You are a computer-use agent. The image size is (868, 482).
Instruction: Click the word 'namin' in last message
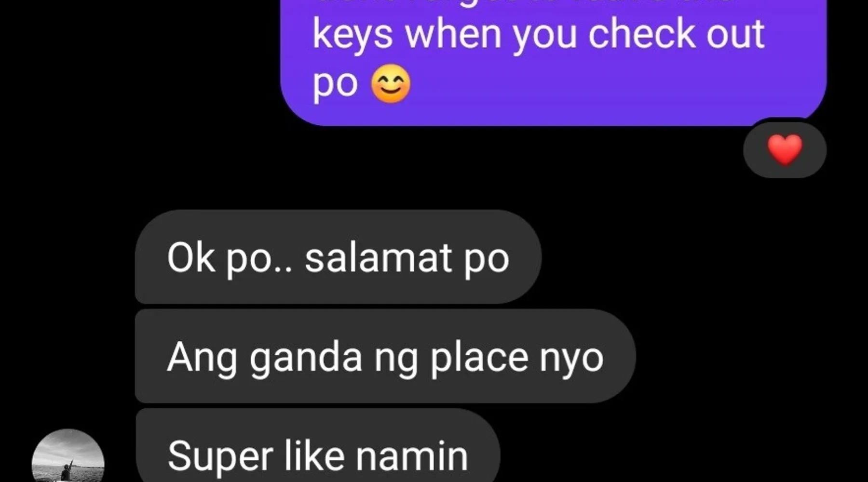tap(412, 456)
